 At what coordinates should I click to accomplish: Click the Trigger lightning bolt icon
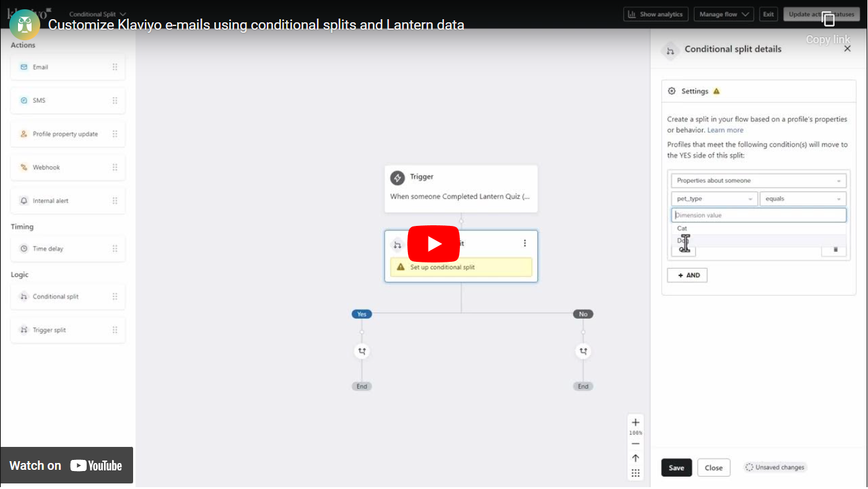pos(397,178)
